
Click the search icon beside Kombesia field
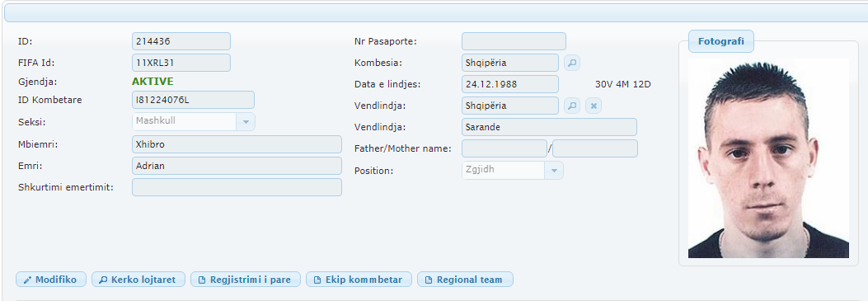click(572, 63)
